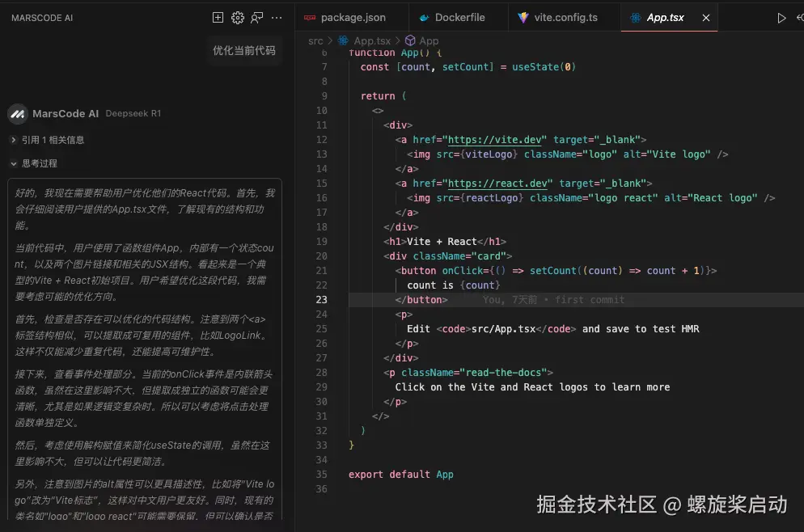Start a new chat in MarsCode AI panel
The image size is (804, 532).
218,17
